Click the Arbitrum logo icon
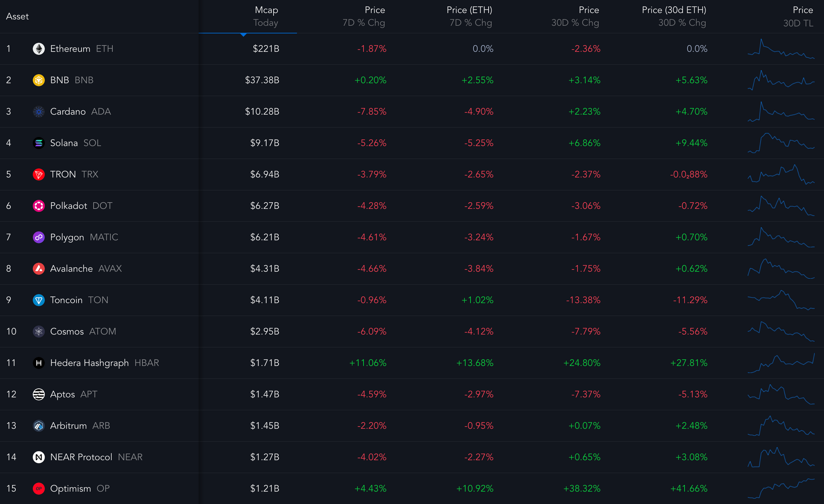This screenshot has width=824, height=504. tap(38, 426)
